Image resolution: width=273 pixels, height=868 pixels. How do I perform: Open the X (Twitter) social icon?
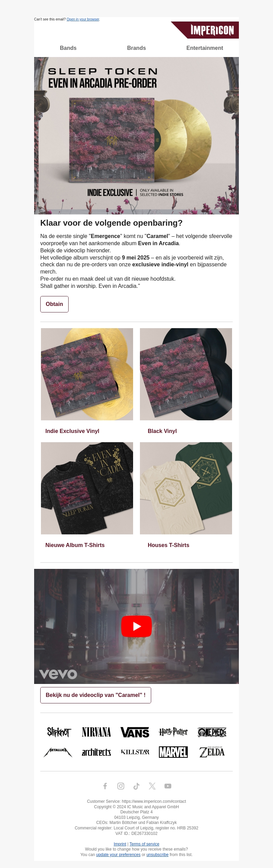coord(152,786)
